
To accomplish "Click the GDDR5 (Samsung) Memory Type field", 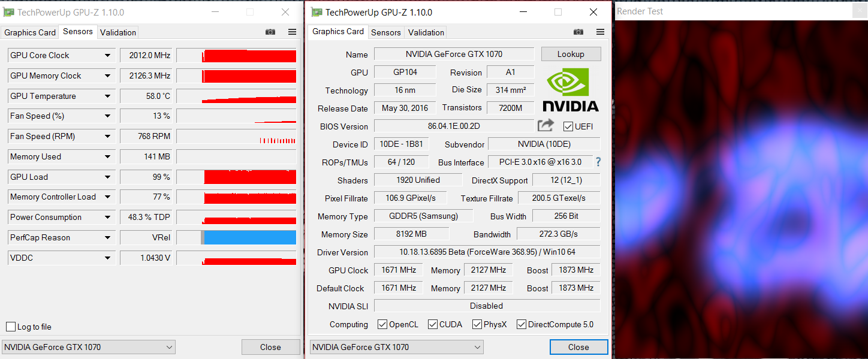I will (x=423, y=216).
